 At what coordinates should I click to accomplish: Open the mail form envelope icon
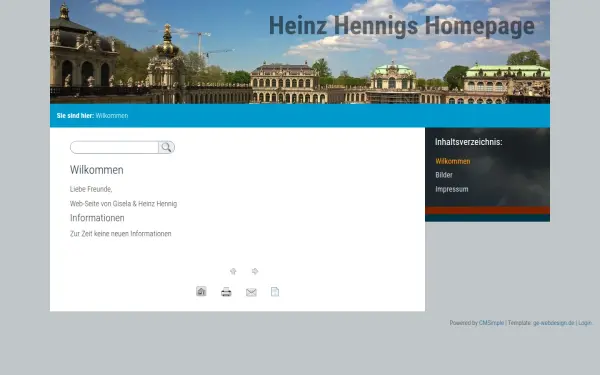tap(251, 292)
